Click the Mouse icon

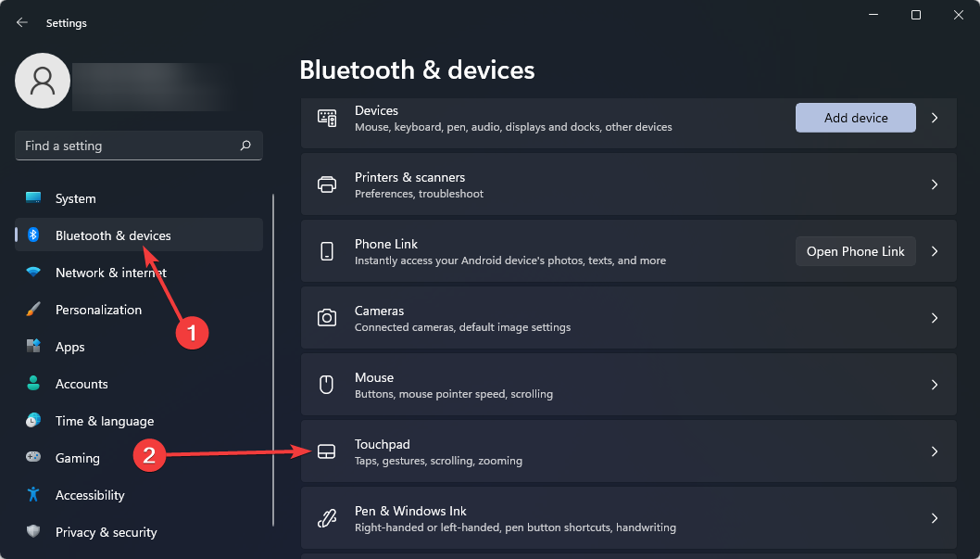(x=326, y=385)
